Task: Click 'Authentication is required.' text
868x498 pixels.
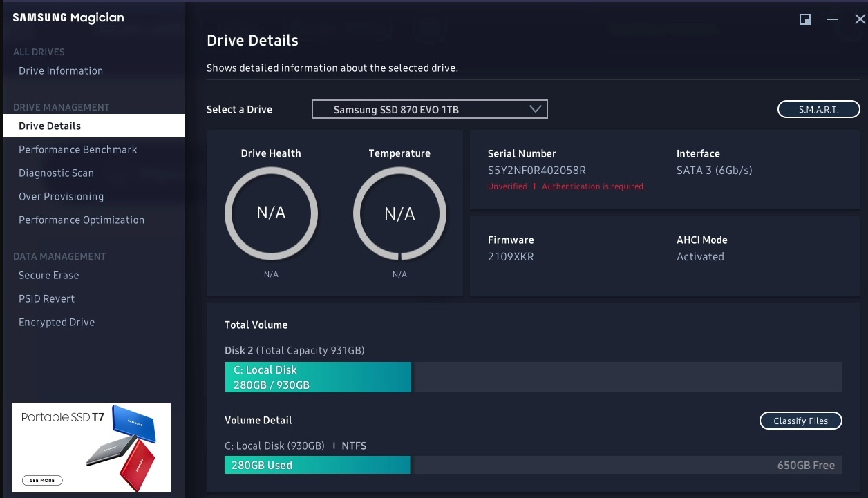Action: [594, 186]
